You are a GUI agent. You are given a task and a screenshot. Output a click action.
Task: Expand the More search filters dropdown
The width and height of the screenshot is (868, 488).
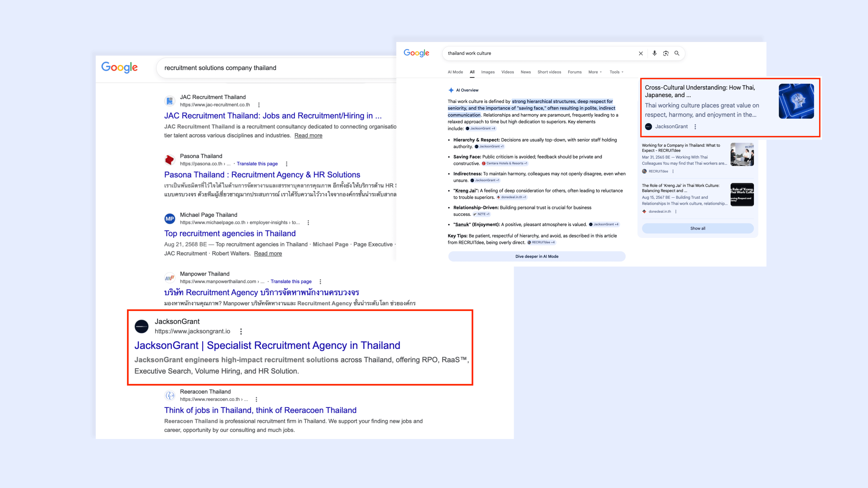tap(595, 72)
